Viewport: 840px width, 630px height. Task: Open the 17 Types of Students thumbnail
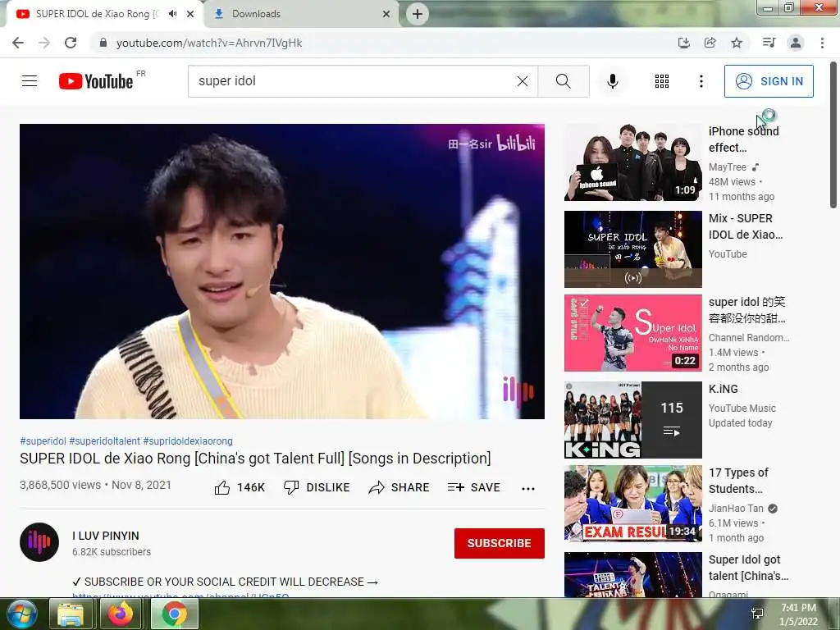(x=632, y=504)
